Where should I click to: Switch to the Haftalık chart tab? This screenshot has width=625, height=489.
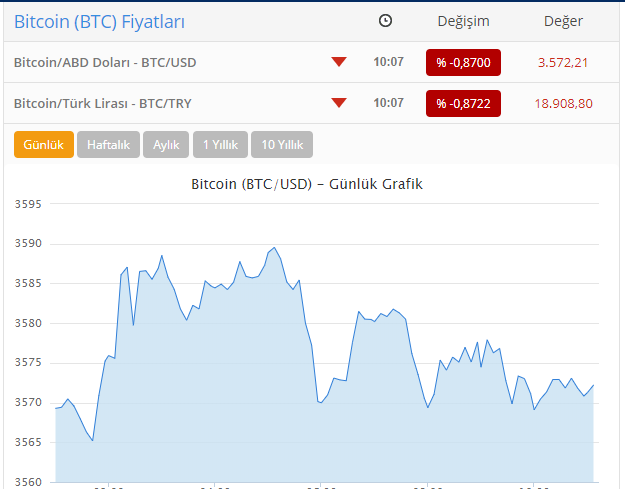108,144
